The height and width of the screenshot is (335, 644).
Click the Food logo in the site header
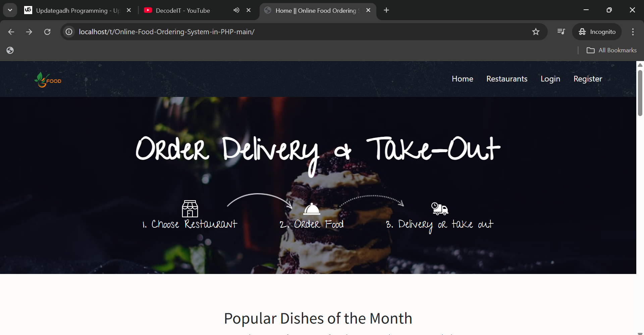click(48, 80)
